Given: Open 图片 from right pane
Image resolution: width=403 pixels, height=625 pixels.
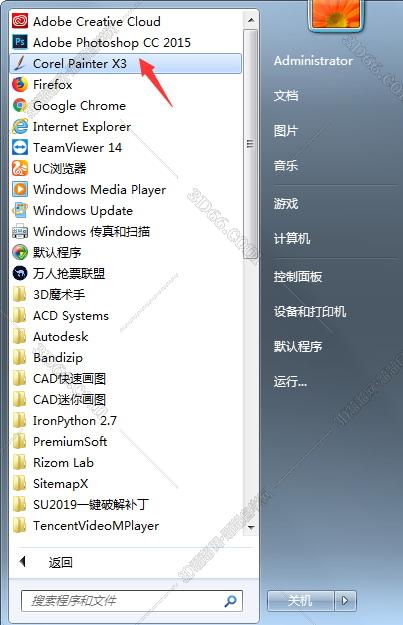Looking at the screenshot, I should [286, 130].
